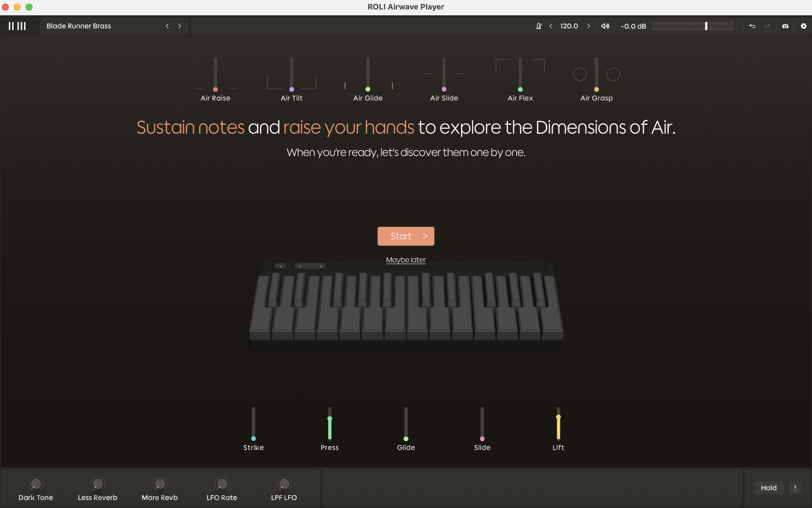Click the exclamation panic button
Screen dimensions: 812x508
tap(795, 488)
